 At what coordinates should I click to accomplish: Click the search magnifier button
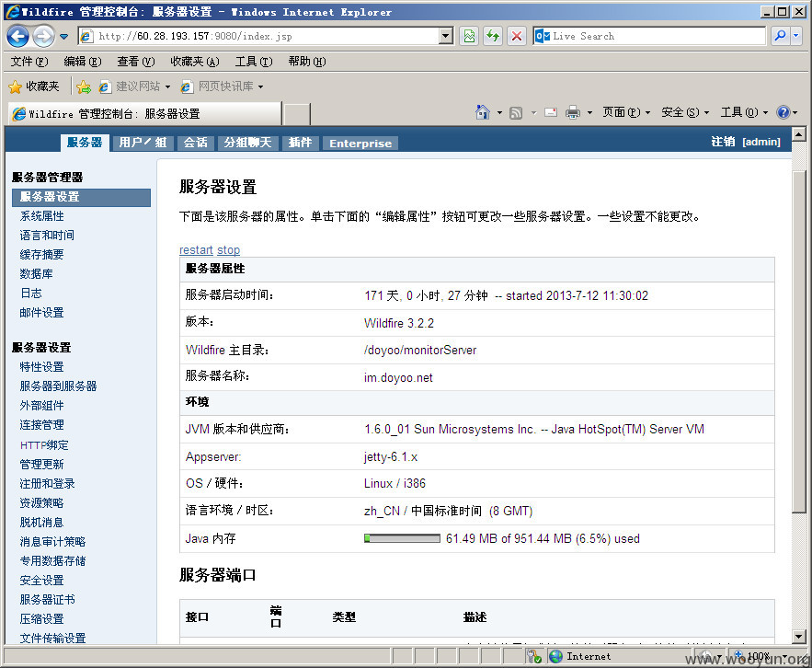pos(781,36)
